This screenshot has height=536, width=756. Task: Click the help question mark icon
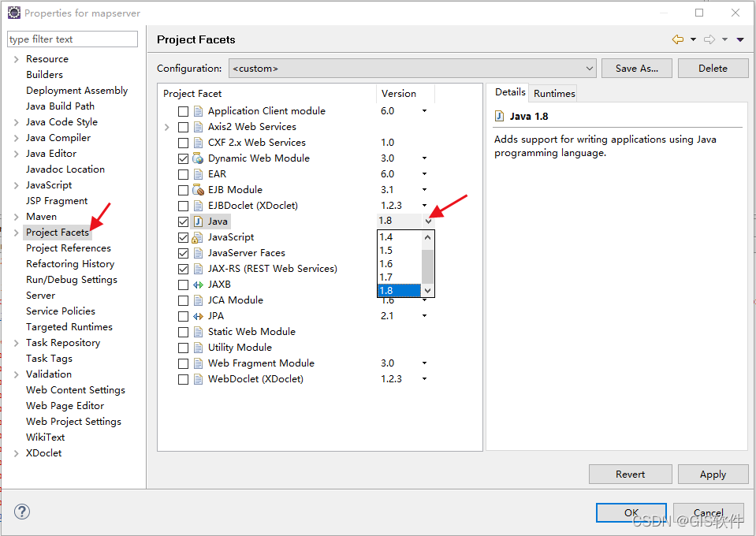click(x=22, y=512)
